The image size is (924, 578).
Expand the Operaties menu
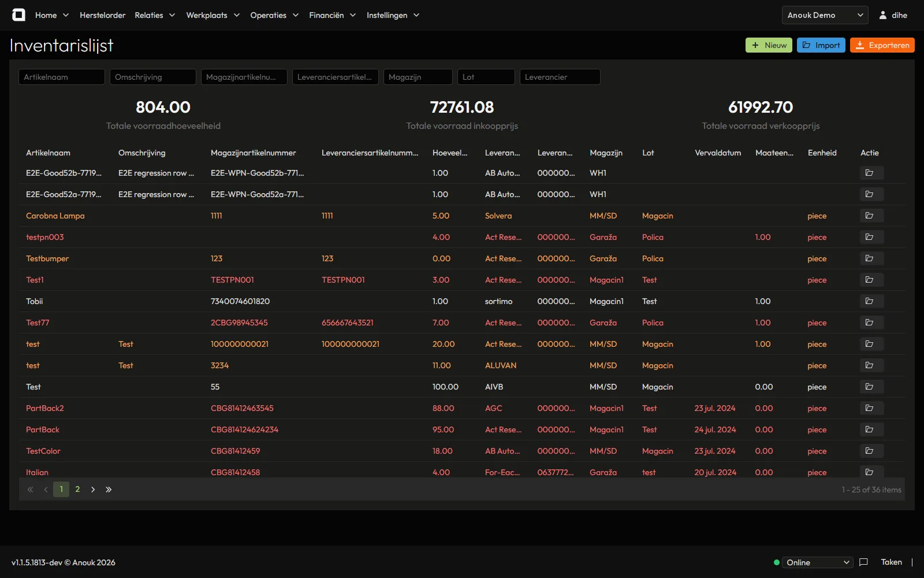pos(274,15)
